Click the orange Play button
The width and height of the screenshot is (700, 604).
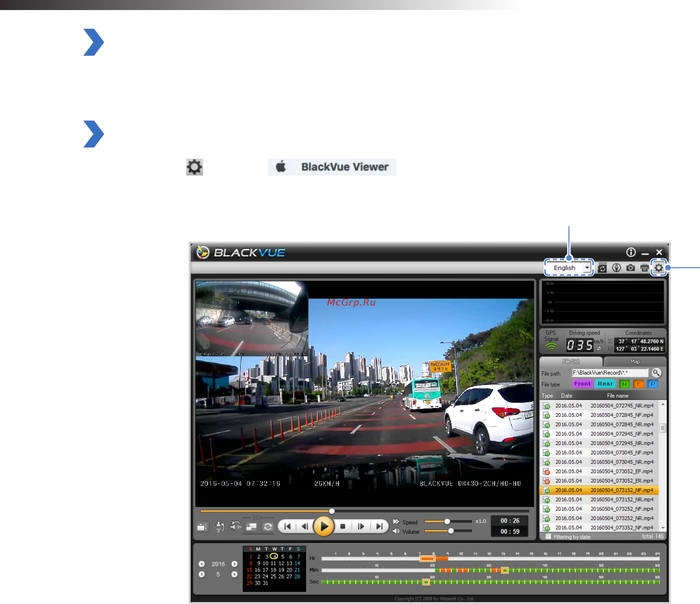(324, 526)
